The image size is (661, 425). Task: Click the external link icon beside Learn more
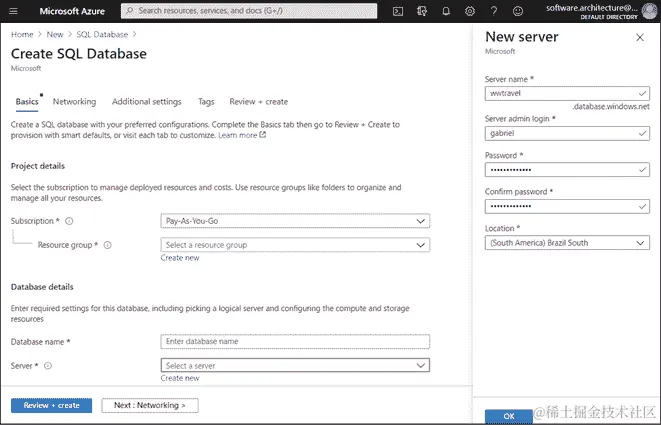(x=263, y=135)
